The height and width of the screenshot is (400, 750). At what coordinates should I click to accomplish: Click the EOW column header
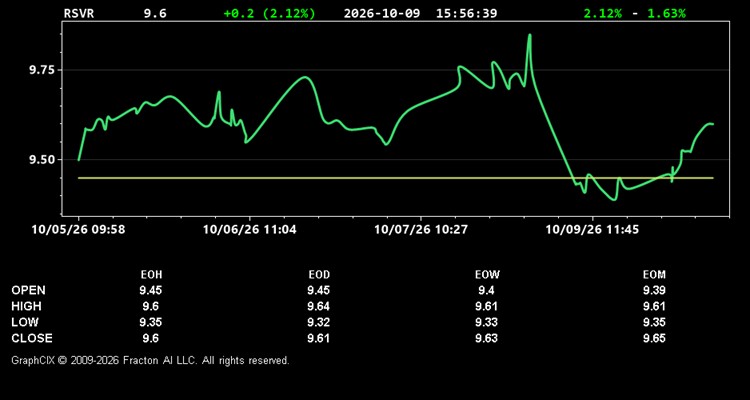click(x=487, y=275)
